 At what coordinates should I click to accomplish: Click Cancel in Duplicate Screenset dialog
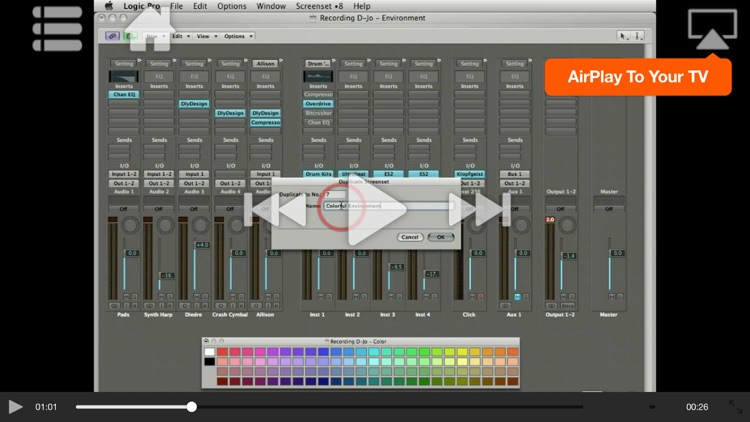tap(410, 237)
